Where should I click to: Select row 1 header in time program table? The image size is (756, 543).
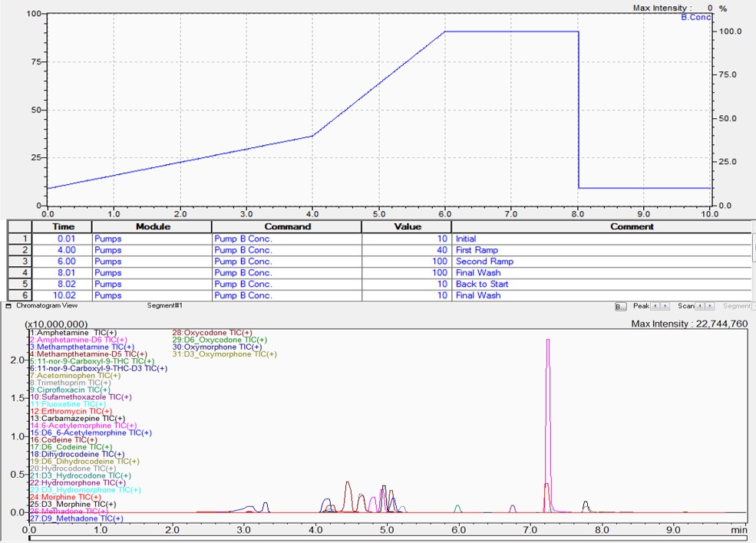click(x=19, y=239)
